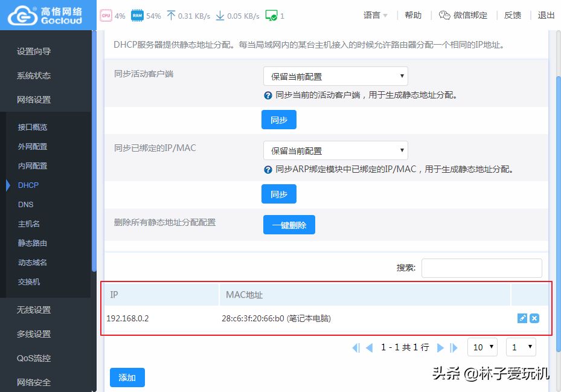The image size is (561, 392).
Task: Go to next page of table
Action: pos(440,347)
